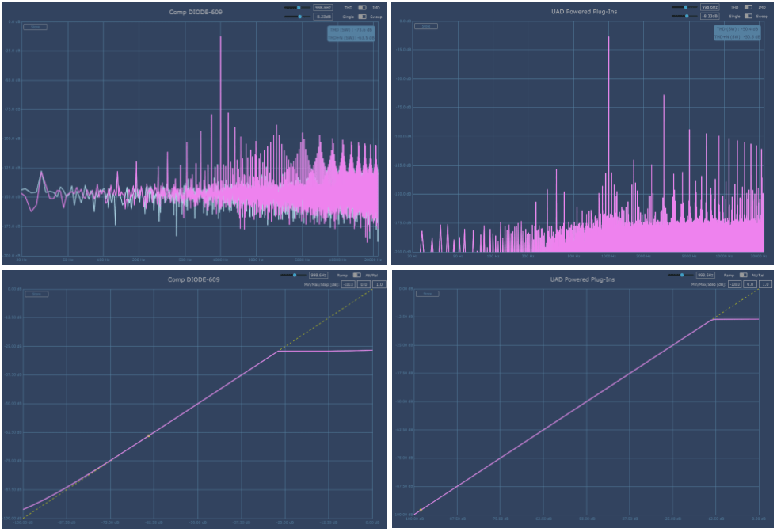Viewport: 777px width, 532px height.
Task: Click Store button in Comp DIODE-609 spectrum graph
Action: pos(35,27)
